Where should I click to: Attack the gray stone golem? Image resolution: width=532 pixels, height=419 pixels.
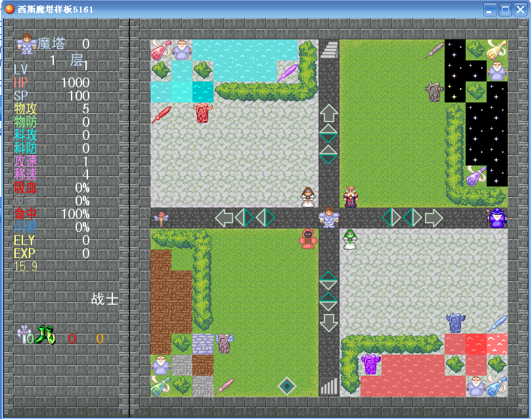point(434,92)
